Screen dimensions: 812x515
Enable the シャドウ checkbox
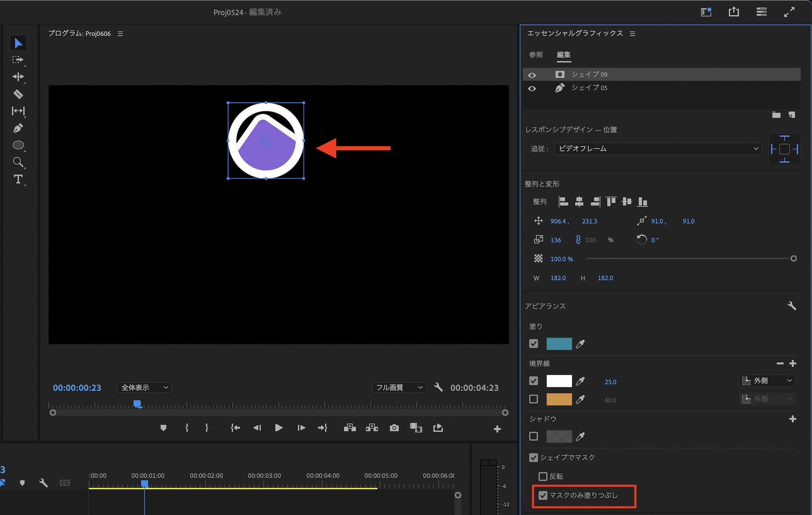click(x=534, y=437)
